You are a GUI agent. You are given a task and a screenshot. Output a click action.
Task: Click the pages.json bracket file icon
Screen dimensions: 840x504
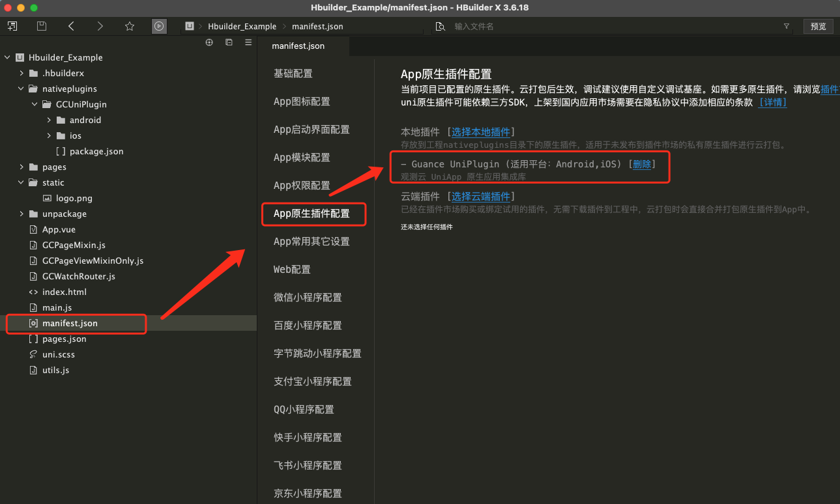pos(33,339)
